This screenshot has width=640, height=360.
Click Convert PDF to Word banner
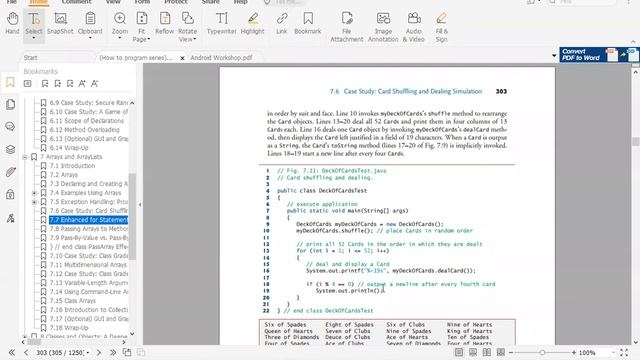(x=599, y=55)
